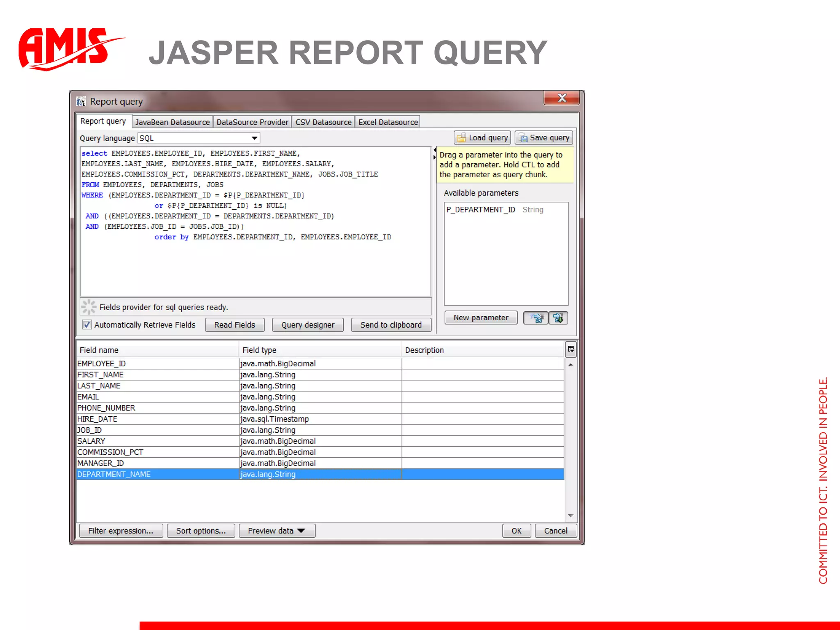This screenshot has height=630, width=840.
Task: Select the DEPARTMENT_NAME highlighted field row
Action: coord(320,474)
